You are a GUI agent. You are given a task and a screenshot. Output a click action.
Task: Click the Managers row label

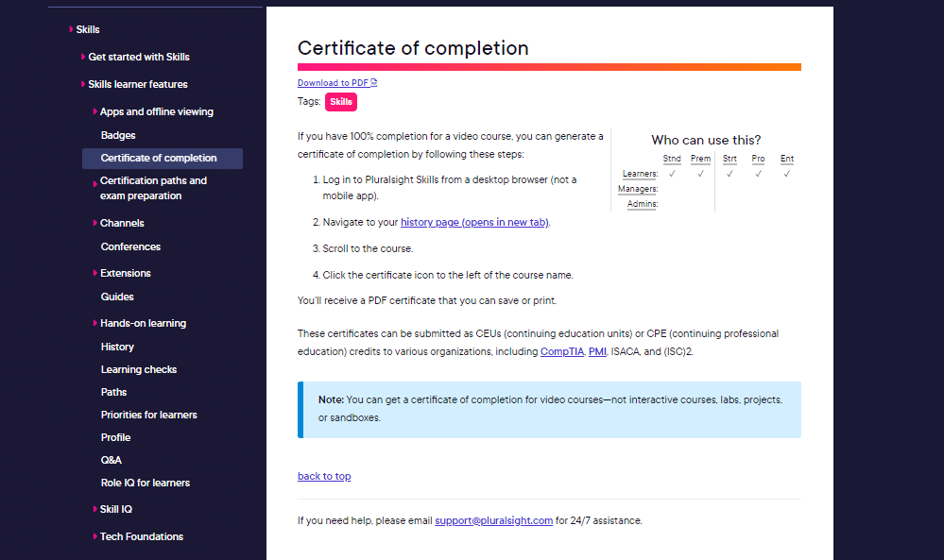(638, 189)
